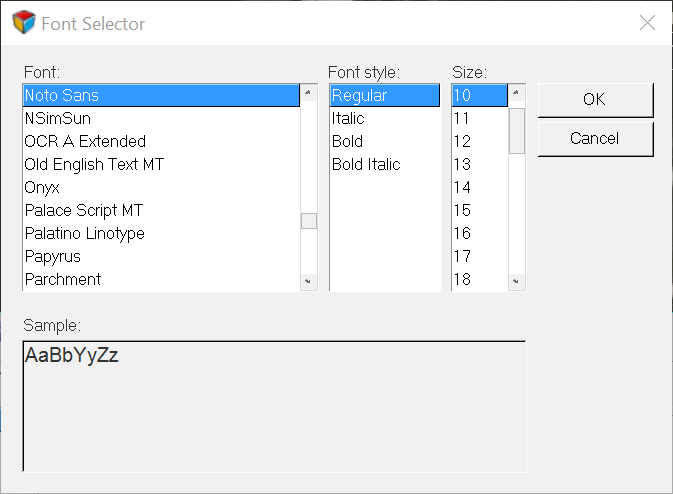Click the AaBbYyZz sample preview box

click(x=274, y=405)
